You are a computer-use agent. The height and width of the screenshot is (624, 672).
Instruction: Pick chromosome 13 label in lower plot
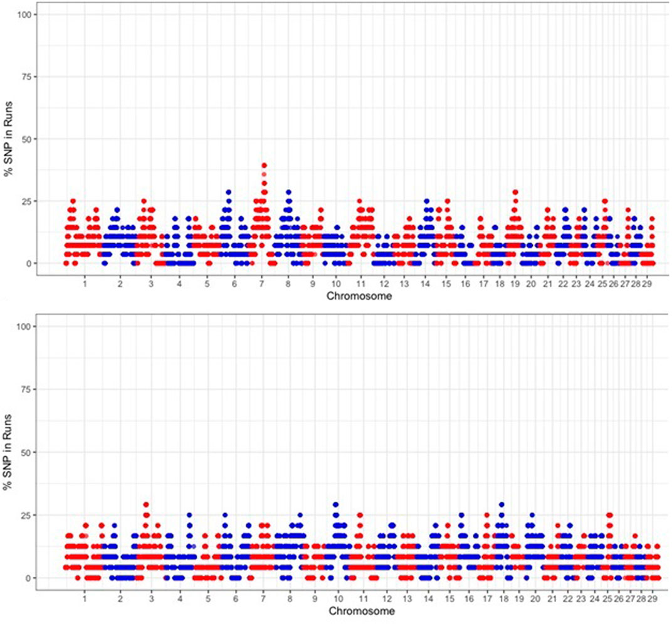coord(407,598)
